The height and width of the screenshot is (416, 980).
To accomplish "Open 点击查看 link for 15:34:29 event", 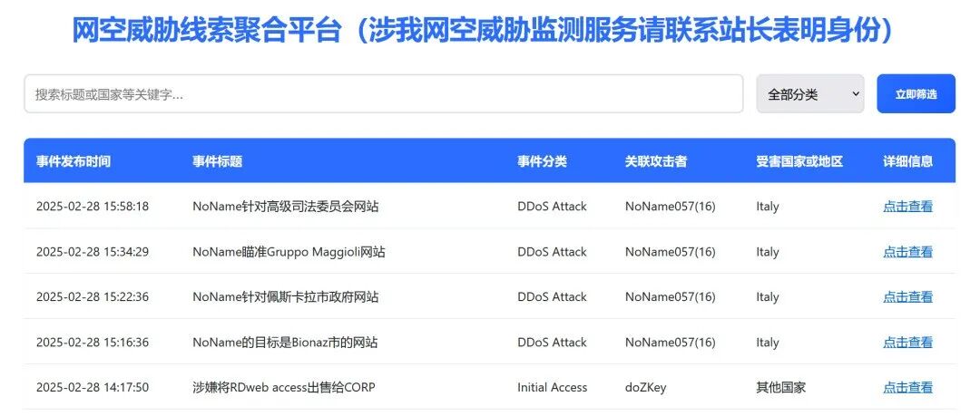I will (907, 252).
